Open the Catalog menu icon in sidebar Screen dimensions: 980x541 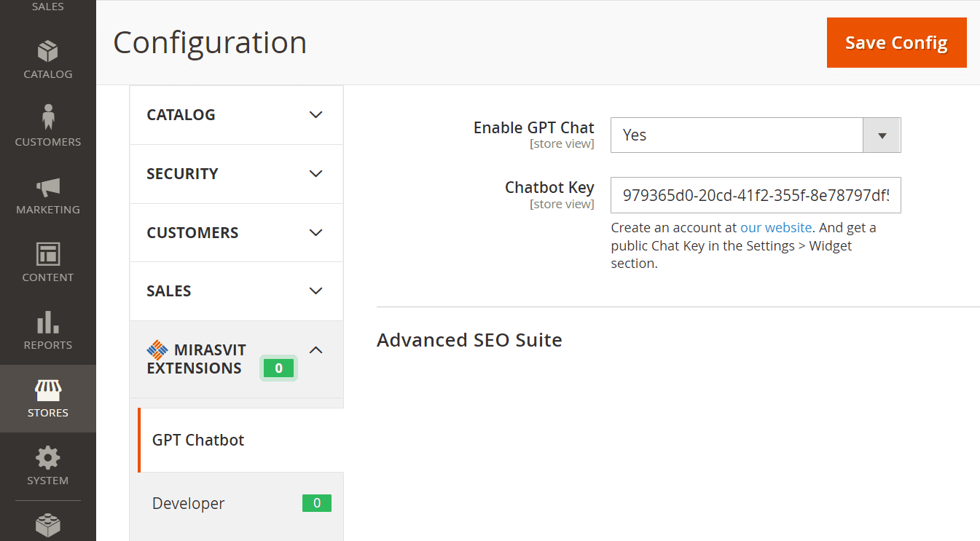click(x=48, y=52)
